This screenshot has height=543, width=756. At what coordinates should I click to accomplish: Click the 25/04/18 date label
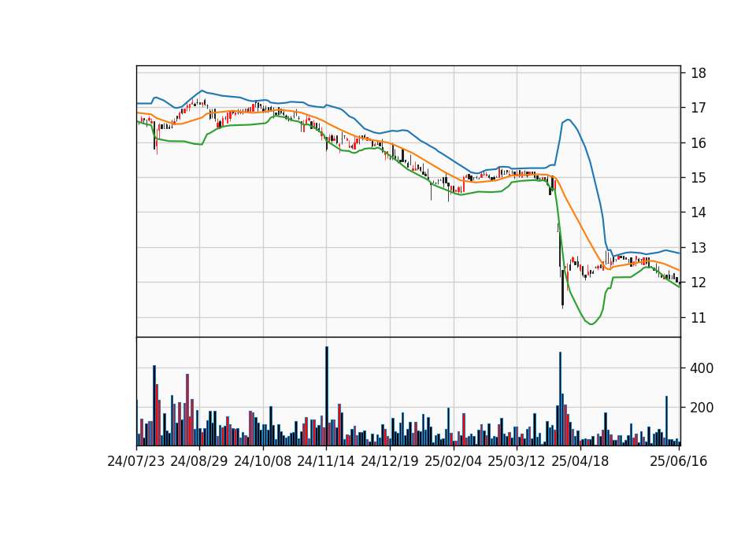coord(580,461)
